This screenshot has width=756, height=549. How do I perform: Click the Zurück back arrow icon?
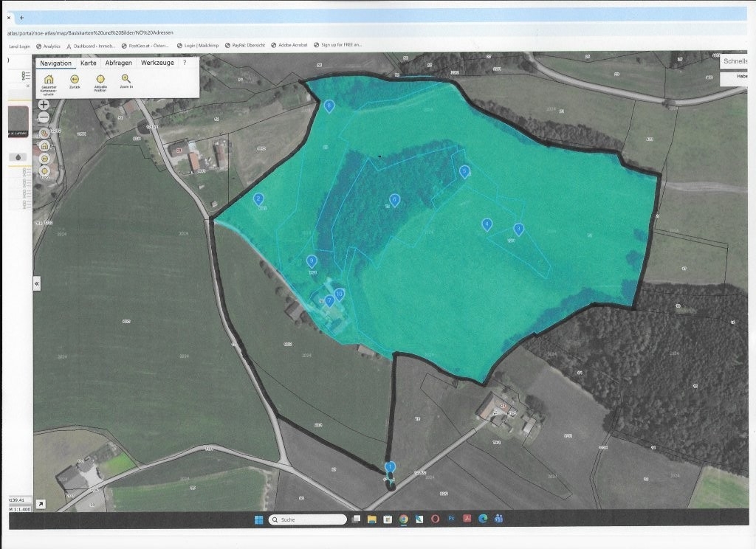click(x=75, y=79)
